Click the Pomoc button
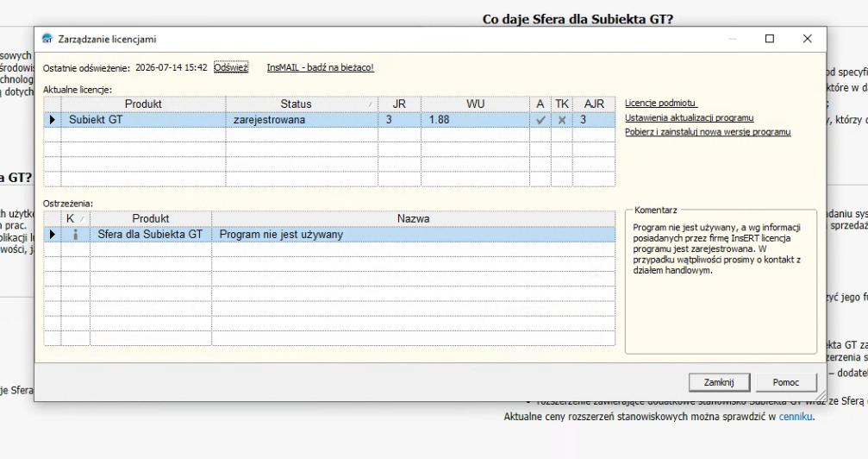Viewport: 868px width, 459px height. pos(785,382)
